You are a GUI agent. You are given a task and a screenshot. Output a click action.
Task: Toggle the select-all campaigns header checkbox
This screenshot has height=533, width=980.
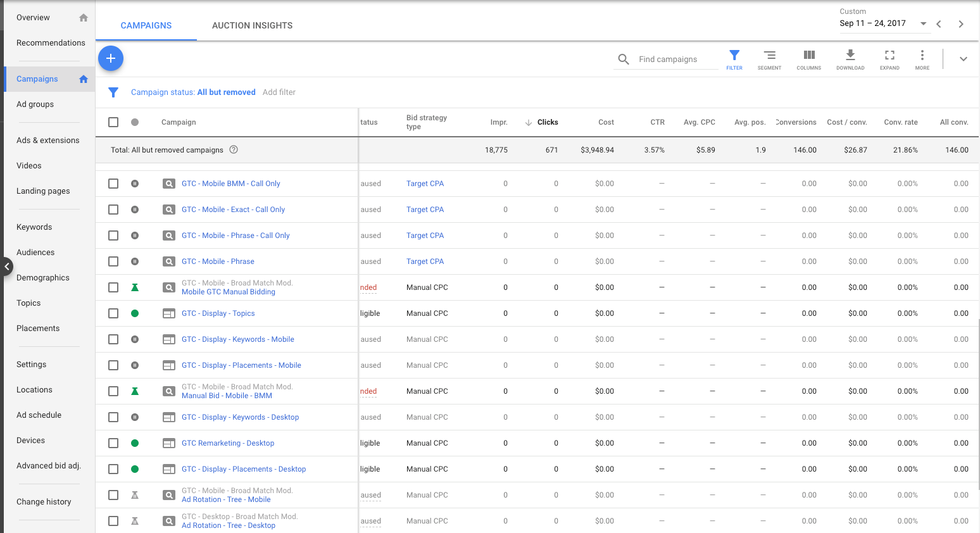pos(113,122)
